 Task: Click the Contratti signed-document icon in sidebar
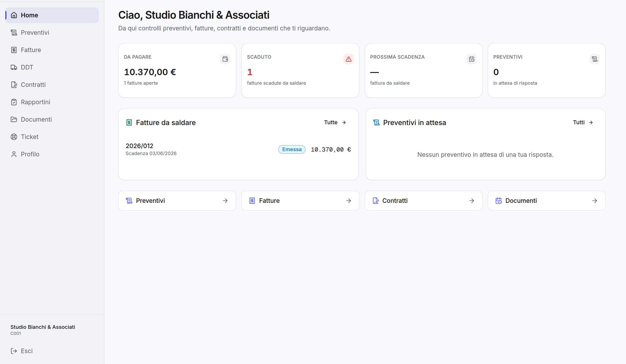tap(14, 85)
